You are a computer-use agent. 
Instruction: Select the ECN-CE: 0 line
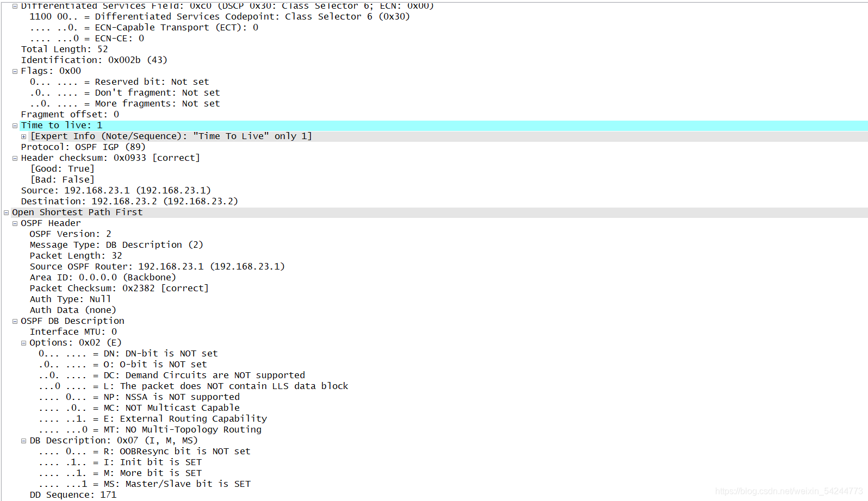[x=87, y=39]
